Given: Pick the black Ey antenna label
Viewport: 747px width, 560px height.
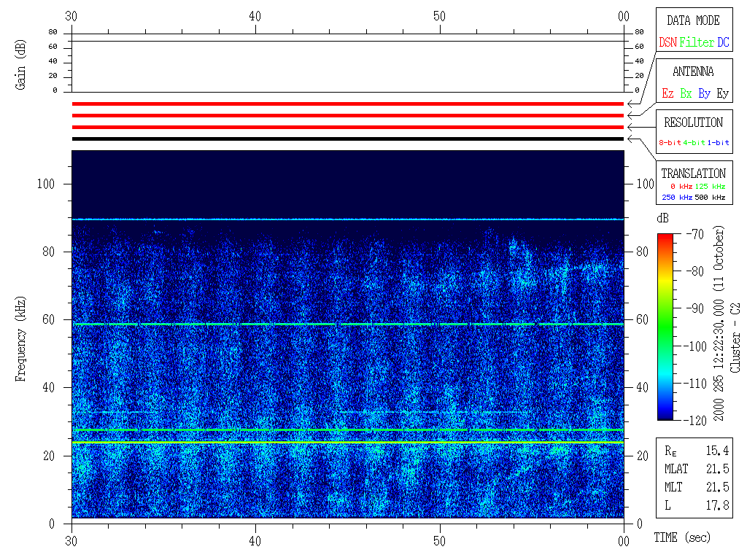Looking at the screenshot, I should click(722, 93).
